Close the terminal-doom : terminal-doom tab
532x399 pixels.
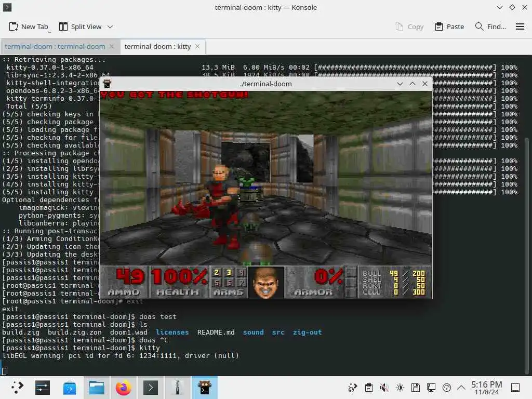[112, 46]
